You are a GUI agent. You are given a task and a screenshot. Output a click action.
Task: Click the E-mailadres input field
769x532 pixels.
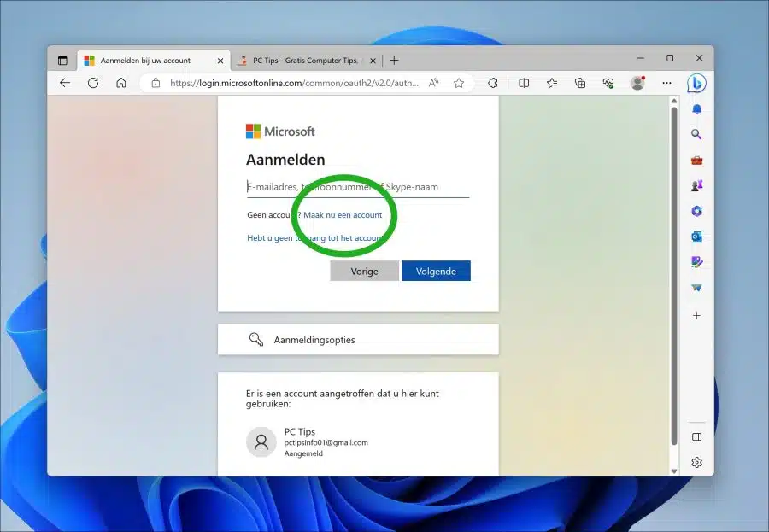pyautogui.click(x=358, y=187)
